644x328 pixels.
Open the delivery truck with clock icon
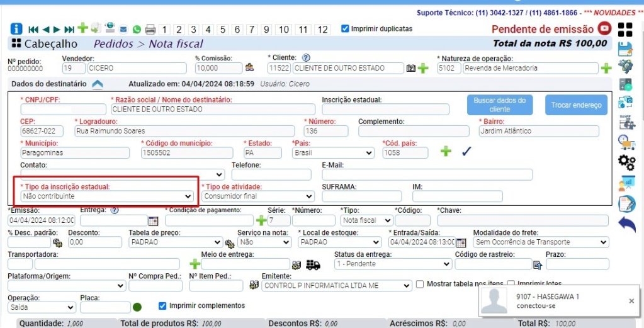coord(626,142)
